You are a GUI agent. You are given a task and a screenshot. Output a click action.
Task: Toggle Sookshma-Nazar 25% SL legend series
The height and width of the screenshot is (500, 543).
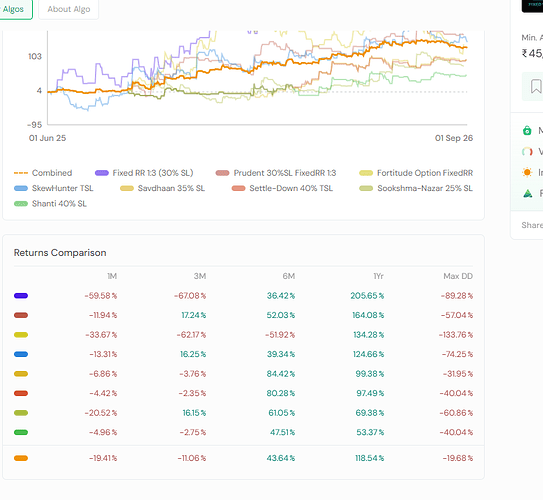[x=416, y=188]
